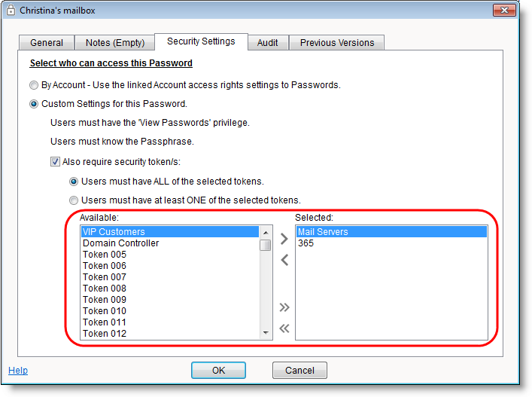This screenshot has width=532, height=397.
Task: Open the Audit tab
Action: 268,43
